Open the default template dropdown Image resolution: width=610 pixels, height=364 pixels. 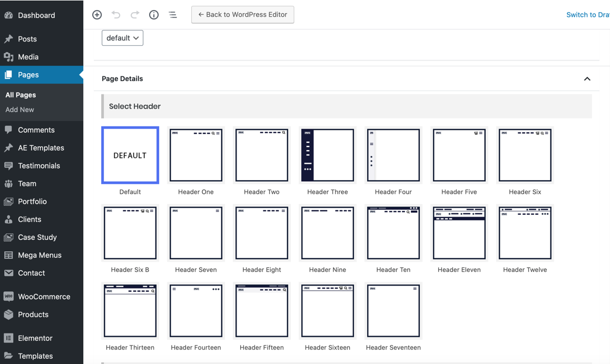coord(122,38)
